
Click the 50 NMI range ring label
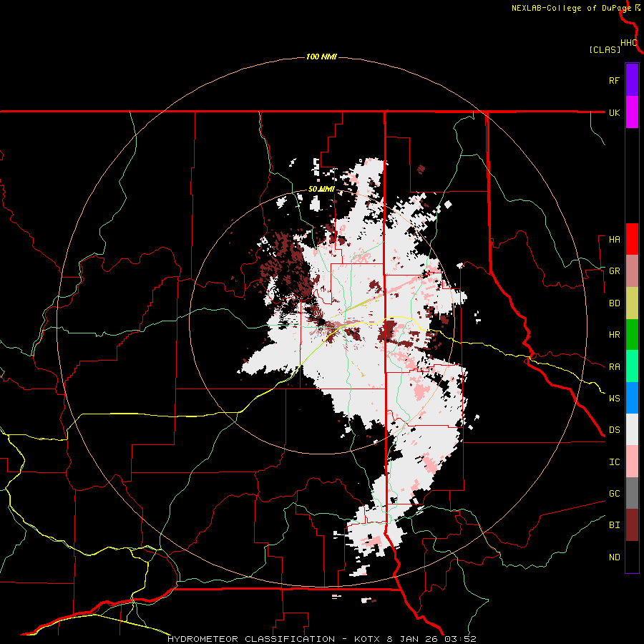[321, 189]
